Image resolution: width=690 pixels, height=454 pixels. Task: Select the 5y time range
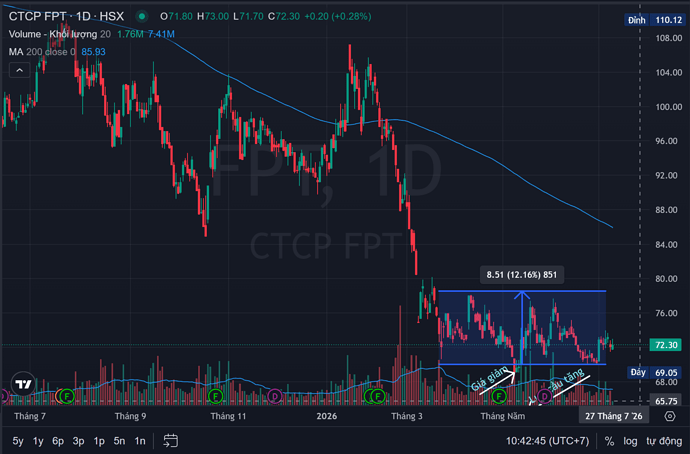coord(18,441)
